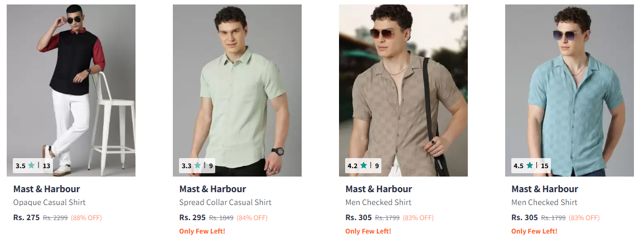
Task: Click the 4.2 rating star icon
Action: coord(364,165)
